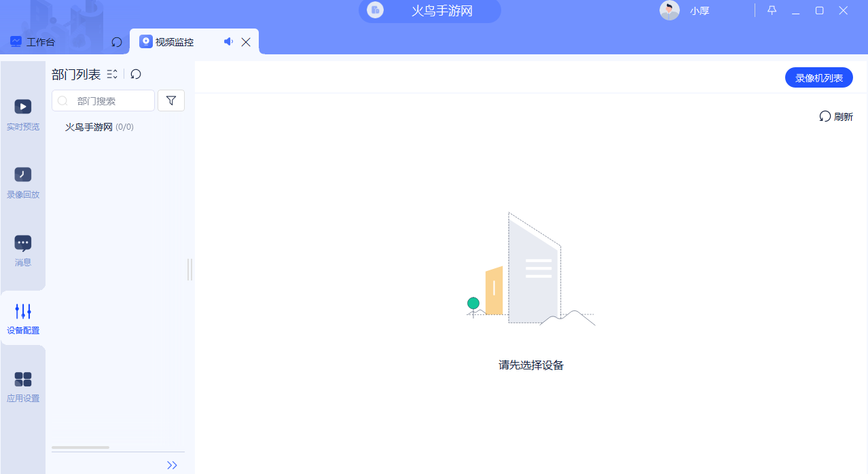Open the 实时预览 live preview section
868x474 pixels.
(x=23, y=115)
